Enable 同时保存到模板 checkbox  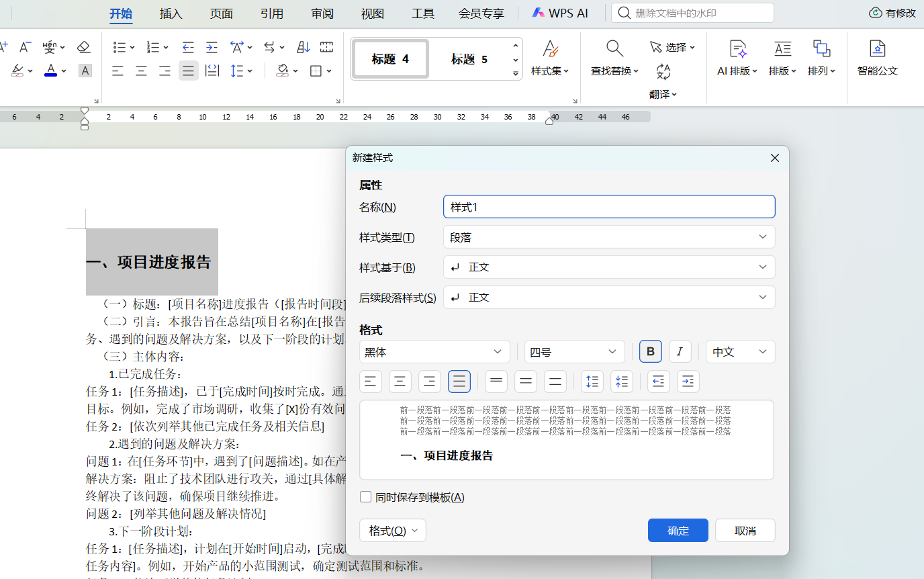[x=366, y=497]
